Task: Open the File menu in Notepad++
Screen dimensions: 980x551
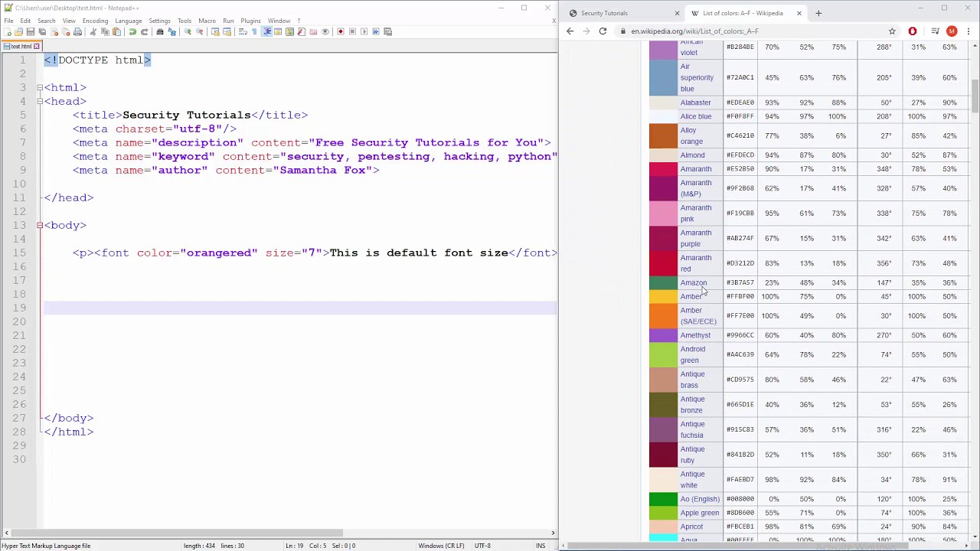Action: point(8,21)
